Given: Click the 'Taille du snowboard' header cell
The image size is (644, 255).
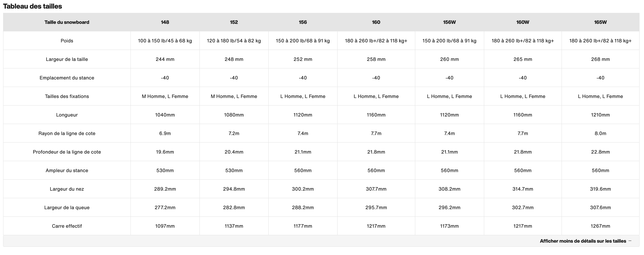Looking at the screenshot, I should coord(67,22).
